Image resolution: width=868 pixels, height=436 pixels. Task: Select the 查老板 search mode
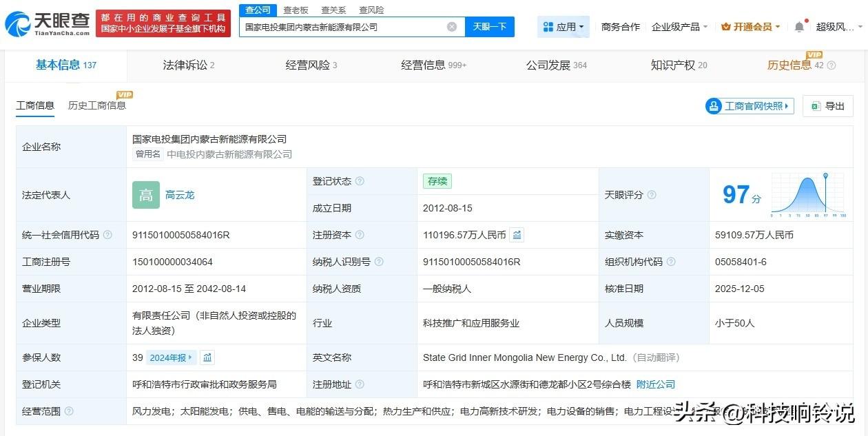tap(296, 10)
